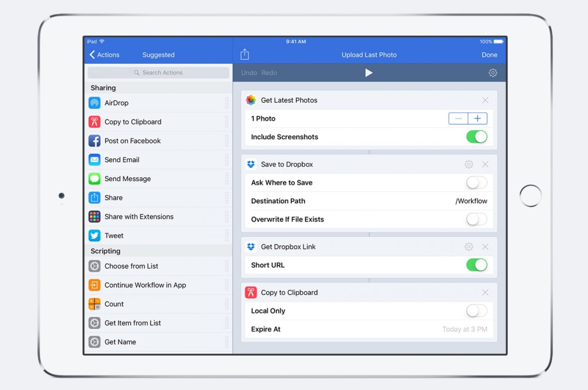Increase photo count with plus button
588x390 pixels.
[x=478, y=118]
